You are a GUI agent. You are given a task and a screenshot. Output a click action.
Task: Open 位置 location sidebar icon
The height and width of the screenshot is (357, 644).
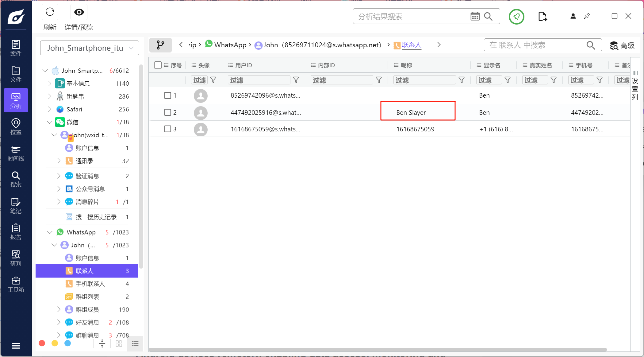(x=16, y=126)
